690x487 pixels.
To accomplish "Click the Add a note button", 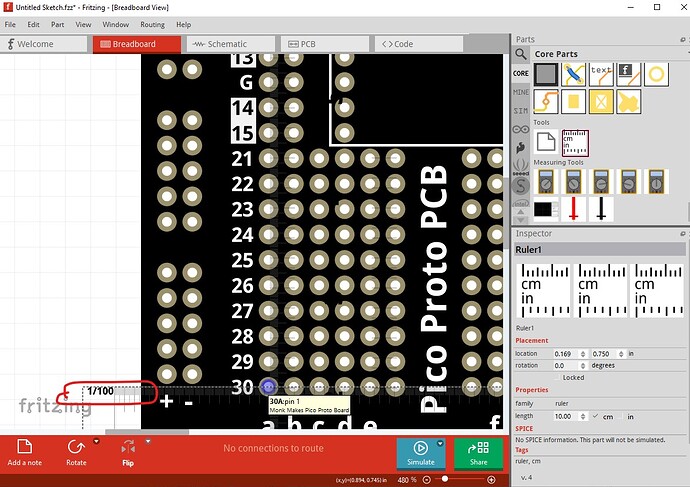I will click(25, 453).
